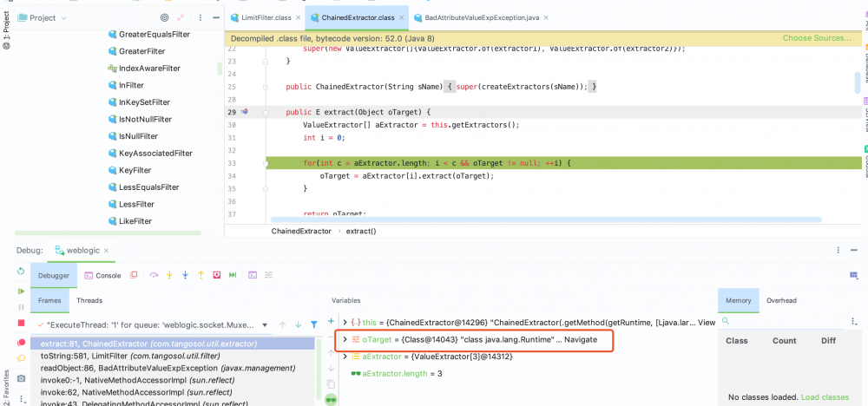
Task: Hide the Project panel with minus icon
Action: [x=216, y=17]
